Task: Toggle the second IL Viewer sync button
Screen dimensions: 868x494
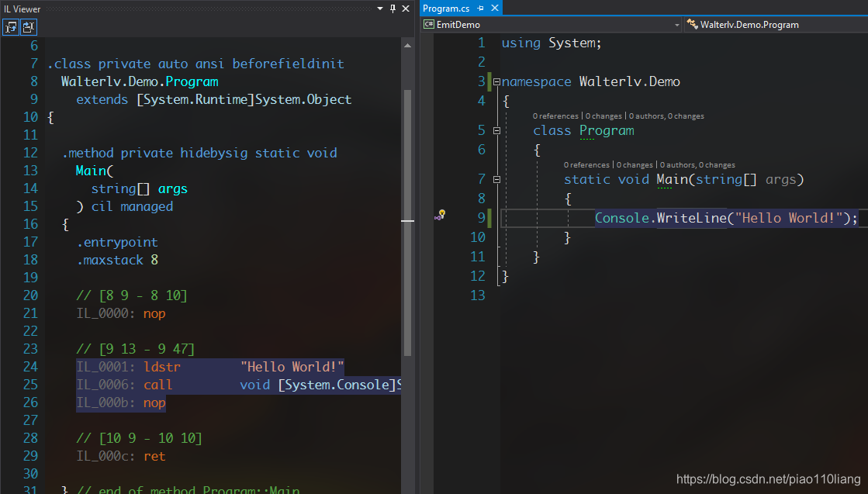Action: (28, 26)
